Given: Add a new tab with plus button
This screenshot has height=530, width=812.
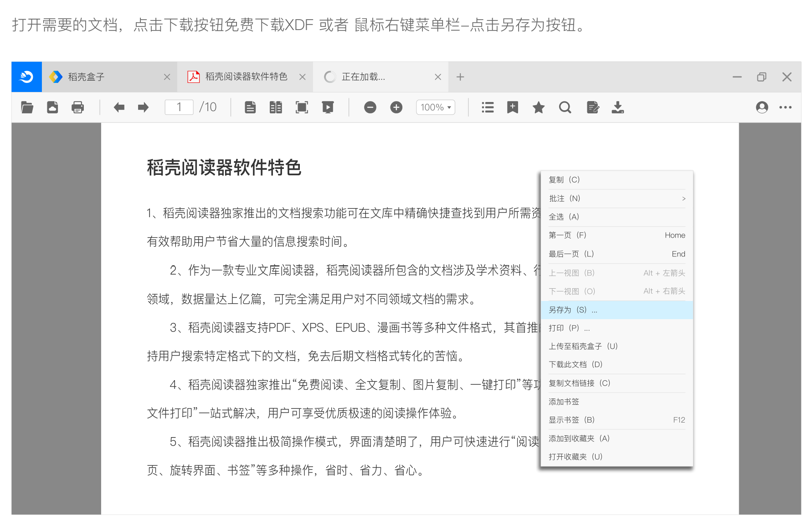Looking at the screenshot, I should [x=460, y=77].
